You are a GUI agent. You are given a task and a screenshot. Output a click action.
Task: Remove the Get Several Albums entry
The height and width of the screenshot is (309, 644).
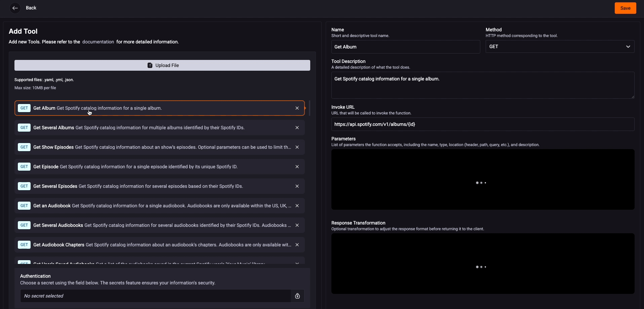tap(297, 128)
